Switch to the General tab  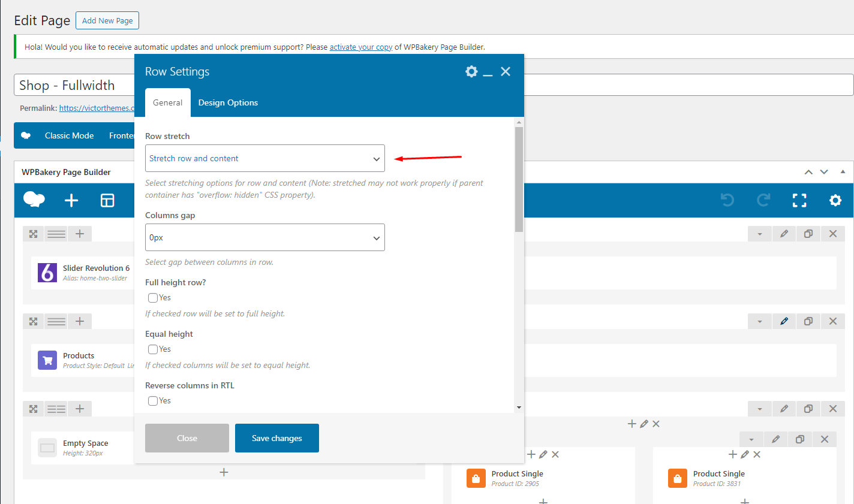coord(168,102)
